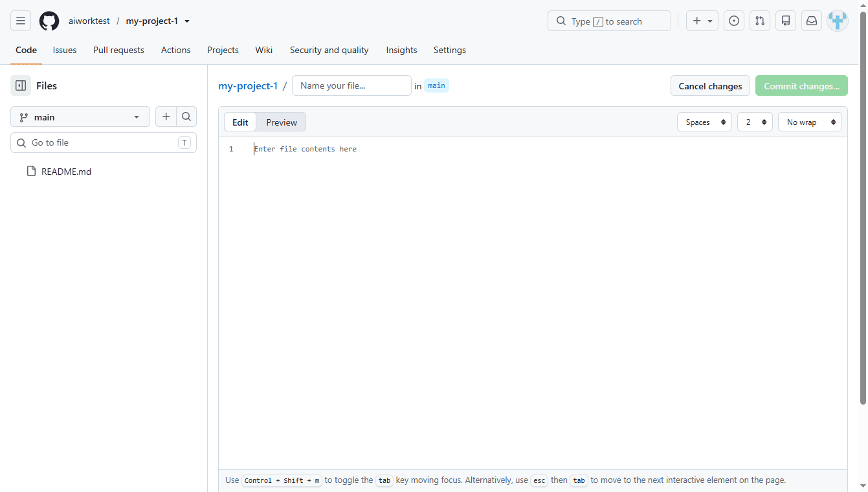Open the repository Settings tab

click(450, 50)
